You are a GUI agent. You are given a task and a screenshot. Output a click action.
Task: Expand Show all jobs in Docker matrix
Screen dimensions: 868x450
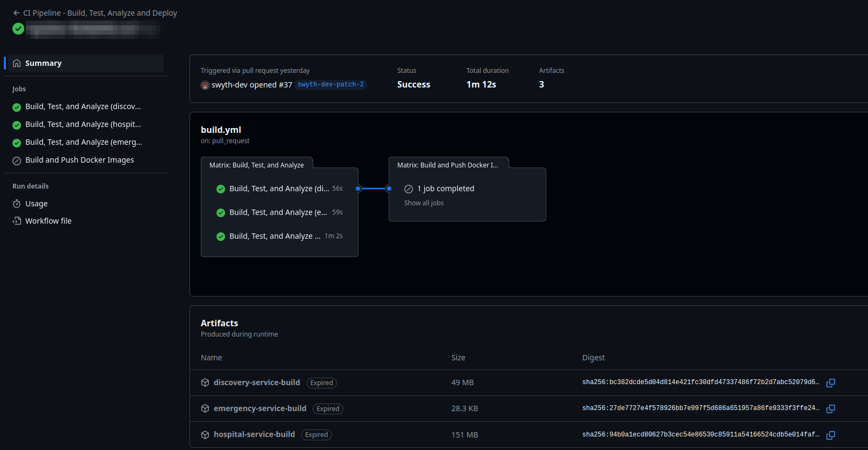click(x=424, y=203)
